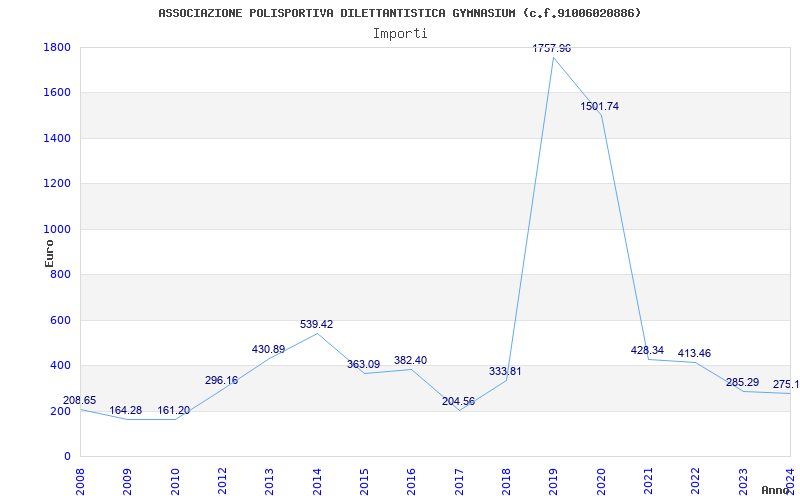This screenshot has width=800, height=500.
Task: Click the 1400 y-axis value
Action: [x=57, y=138]
